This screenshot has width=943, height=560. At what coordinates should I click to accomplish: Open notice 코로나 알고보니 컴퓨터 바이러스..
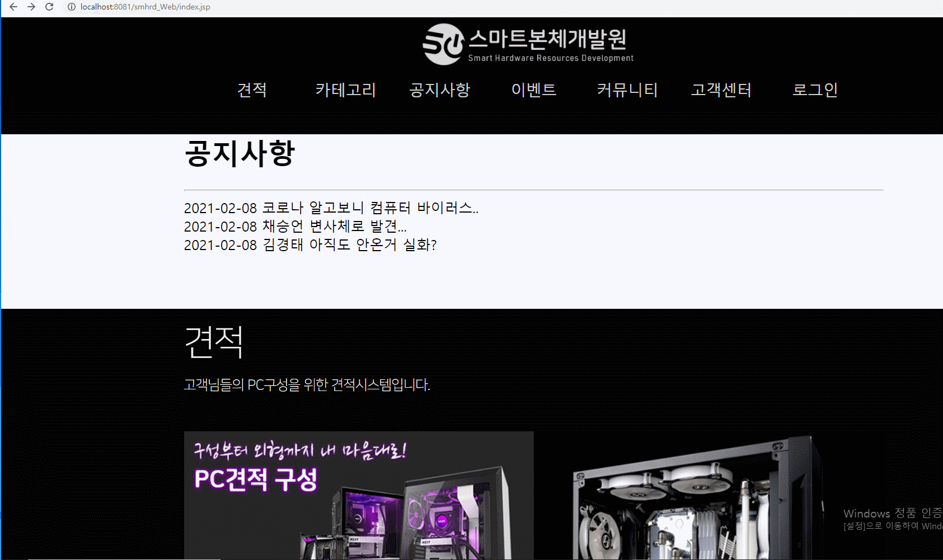[331, 208]
